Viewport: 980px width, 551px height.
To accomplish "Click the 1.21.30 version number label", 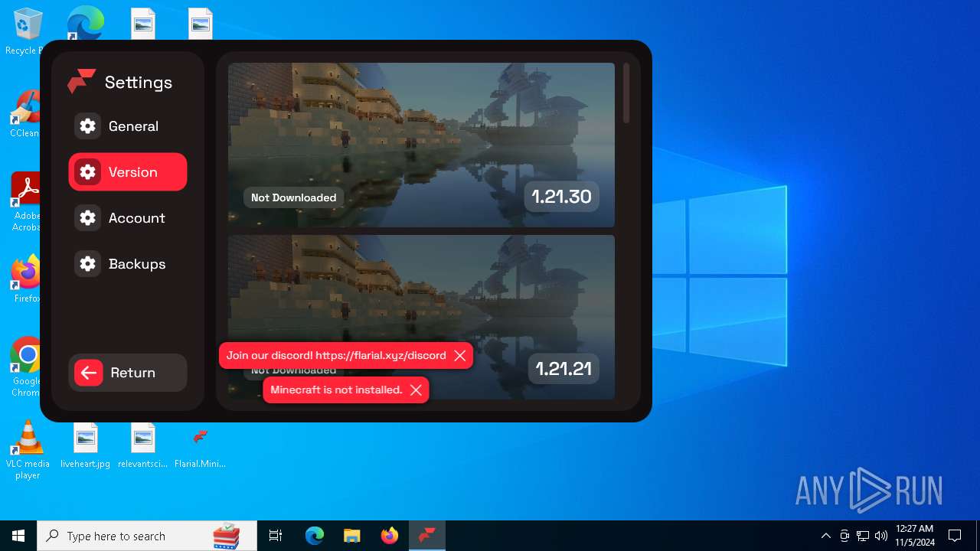I will [x=562, y=197].
